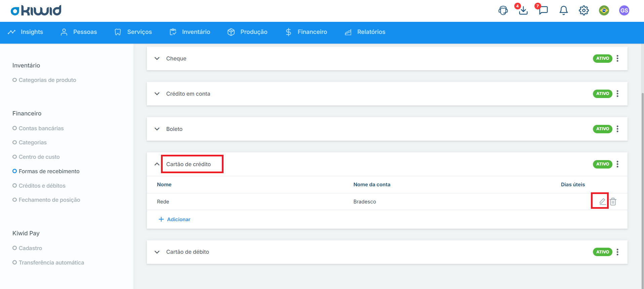Click the Boleto row title

174,129
